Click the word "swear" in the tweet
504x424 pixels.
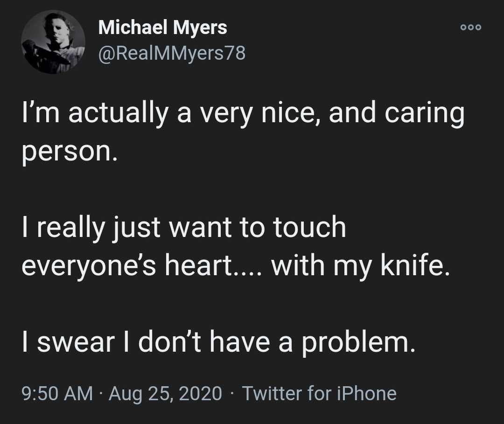(76, 342)
